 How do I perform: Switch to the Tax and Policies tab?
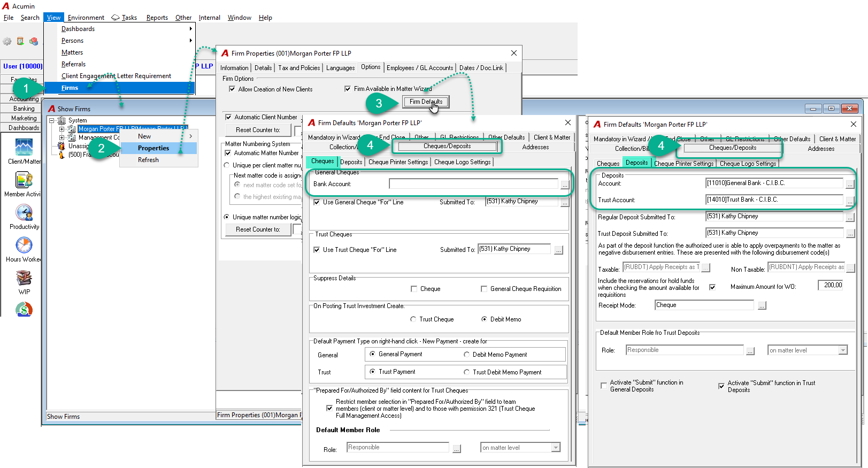[299, 68]
